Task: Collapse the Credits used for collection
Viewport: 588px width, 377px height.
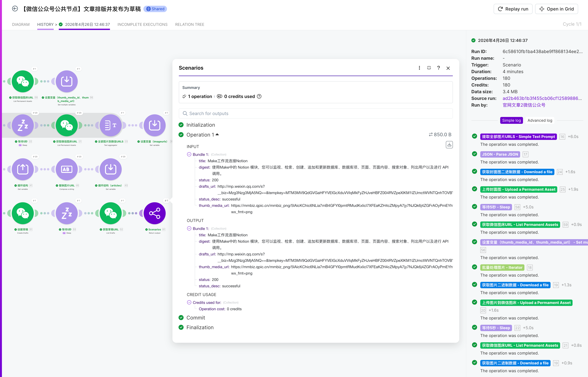Action: 189,303
